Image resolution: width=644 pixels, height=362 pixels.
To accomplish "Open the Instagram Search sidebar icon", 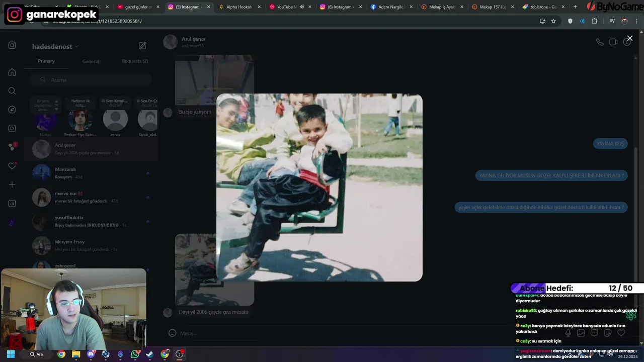I will coord(12,91).
